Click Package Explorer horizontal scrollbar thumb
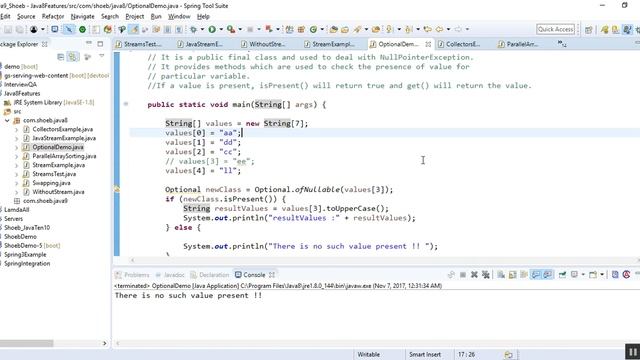Image resolution: width=640 pixels, height=360 pixels. (x=26, y=343)
